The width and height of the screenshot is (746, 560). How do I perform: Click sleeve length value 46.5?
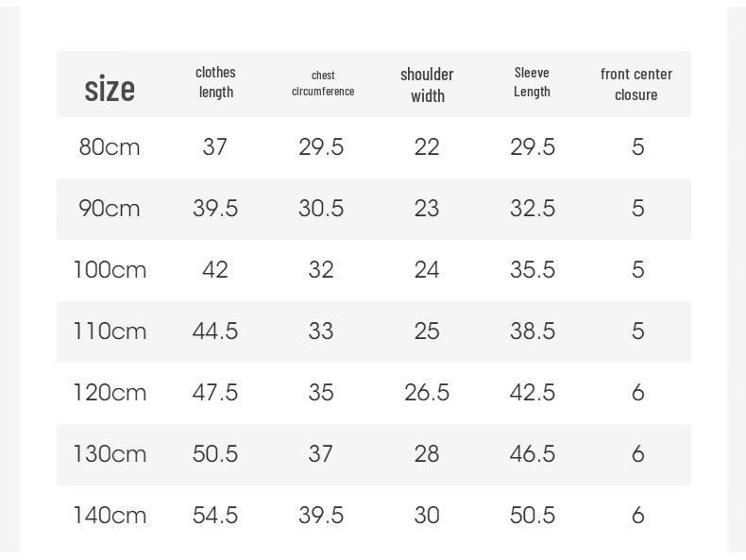pyautogui.click(x=533, y=454)
